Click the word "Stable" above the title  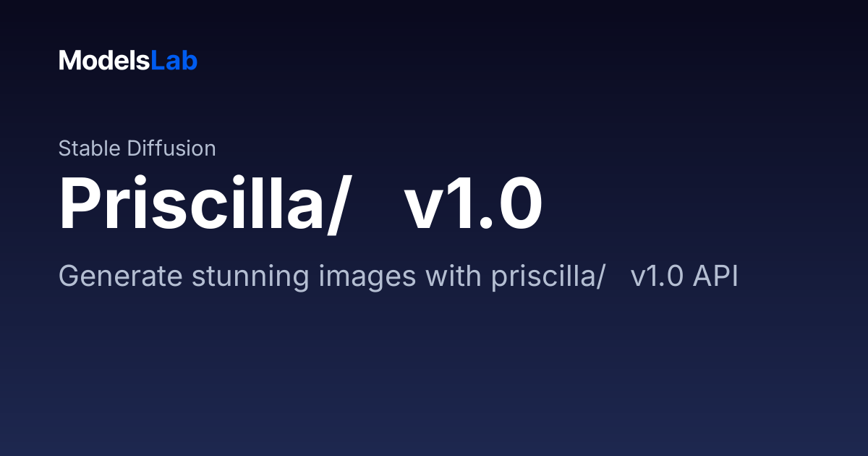[x=90, y=148]
